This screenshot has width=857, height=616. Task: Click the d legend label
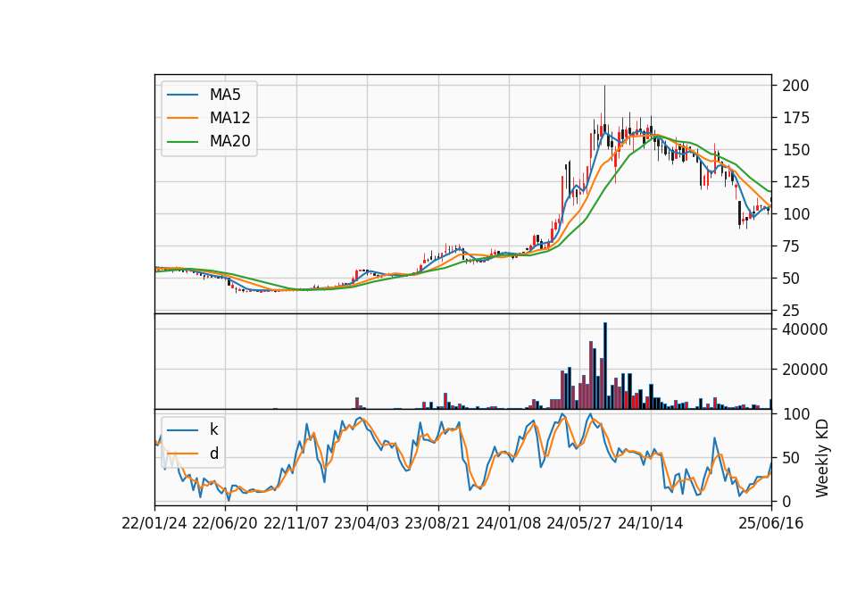213,454
